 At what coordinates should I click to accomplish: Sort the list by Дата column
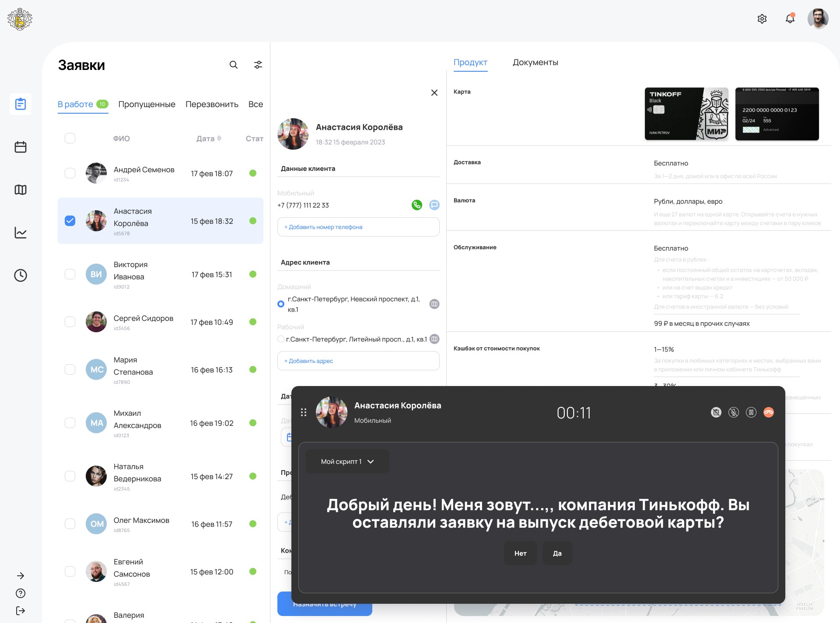(x=209, y=139)
